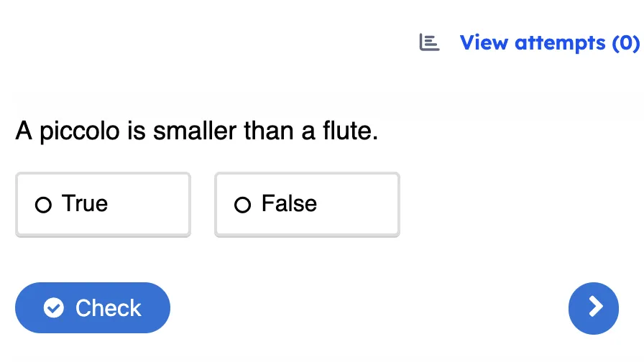Click the checkmark icon inside Check
644x362 pixels.
pos(54,308)
